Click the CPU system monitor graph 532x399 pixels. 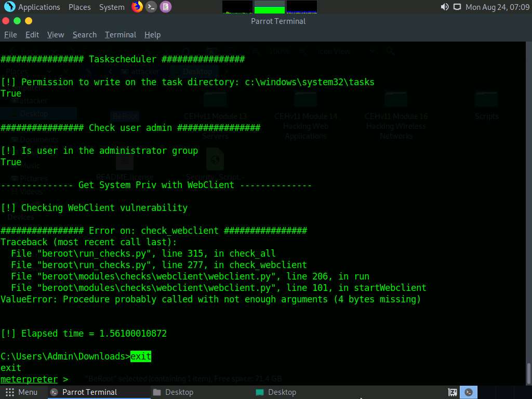237,7
